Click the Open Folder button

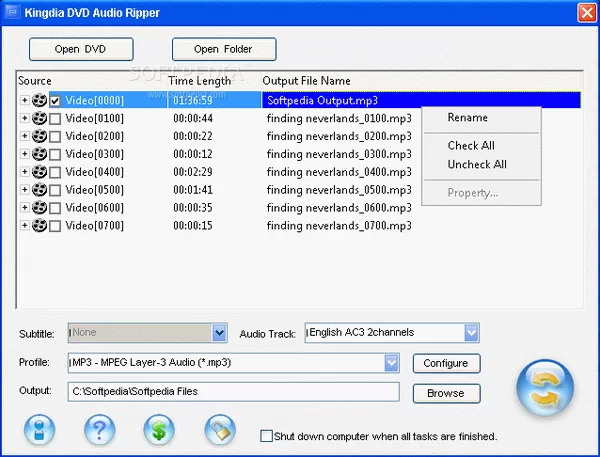pos(224,49)
